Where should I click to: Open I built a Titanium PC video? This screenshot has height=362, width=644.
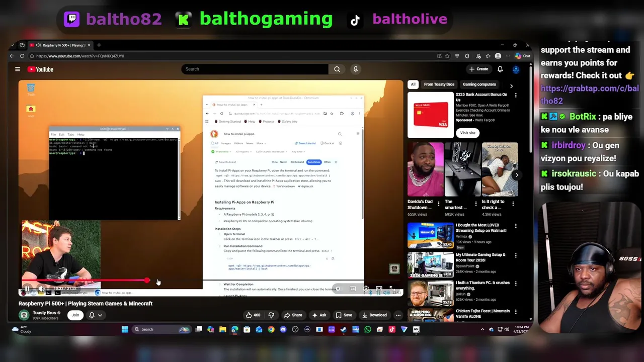pyautogui.click(x=430, y=293)
